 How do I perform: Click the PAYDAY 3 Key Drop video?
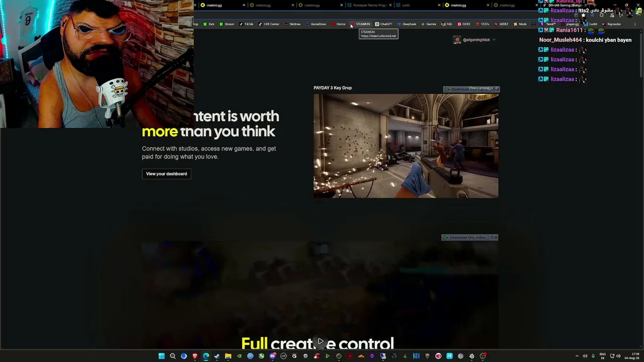pyautogui.click(x=406, y=146)
